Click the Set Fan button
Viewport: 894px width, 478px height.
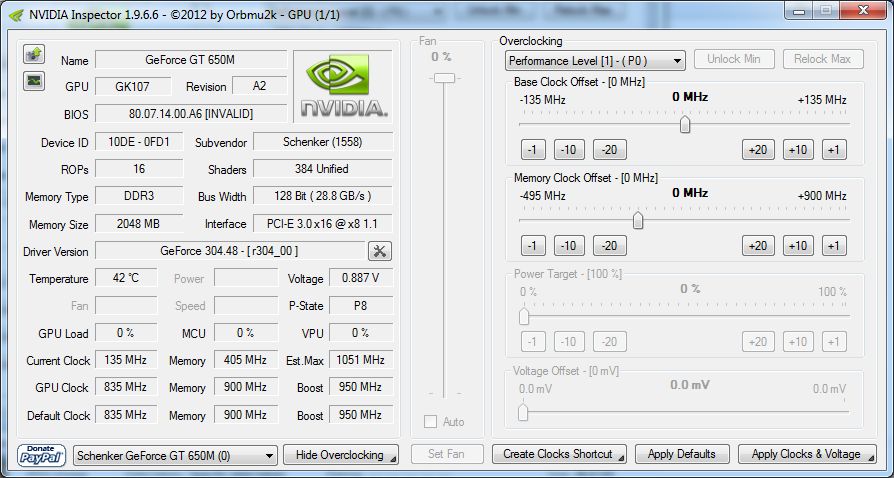[446, 455]
